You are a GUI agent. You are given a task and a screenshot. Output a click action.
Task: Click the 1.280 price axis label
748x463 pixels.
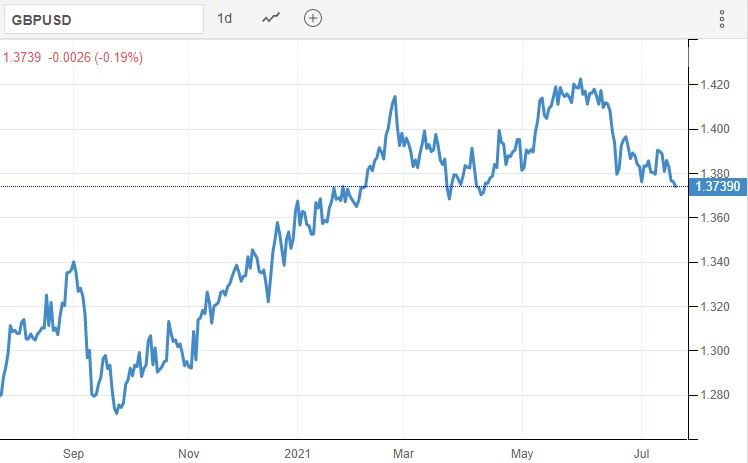(x=715, y=395)
